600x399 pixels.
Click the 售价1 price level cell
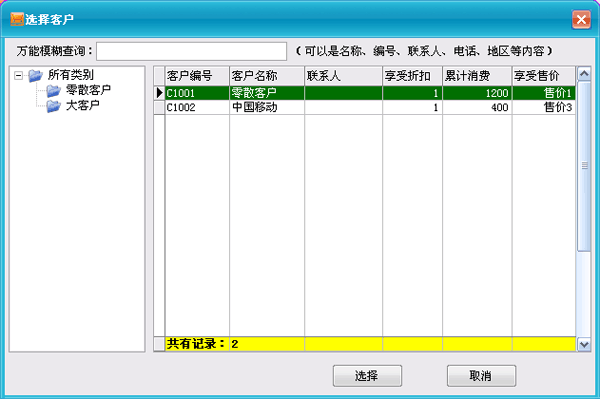point(544,93)
